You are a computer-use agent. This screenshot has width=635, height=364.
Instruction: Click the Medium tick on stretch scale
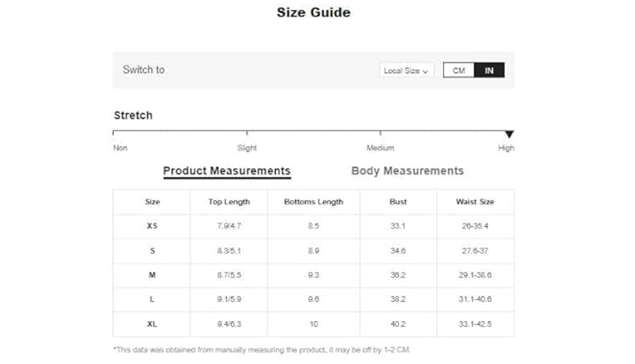pos(380,132)
